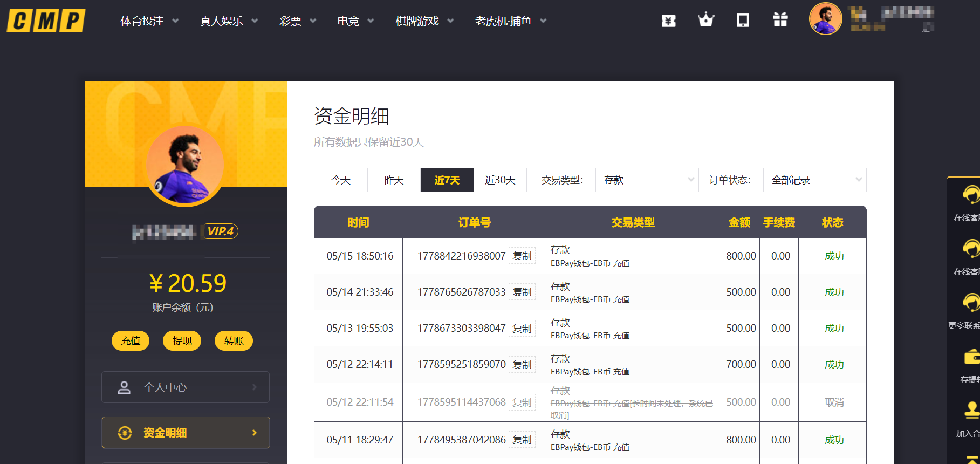The width and height of the screenshot is (980, 464).
Task: Click the VIP.4 badge
Action: tap(220, 231)
